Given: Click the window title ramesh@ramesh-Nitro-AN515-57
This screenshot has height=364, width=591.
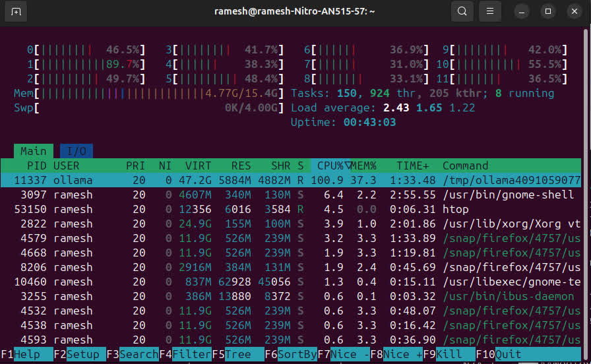Looking at the screenshot, I should click(x=294, y=11).
